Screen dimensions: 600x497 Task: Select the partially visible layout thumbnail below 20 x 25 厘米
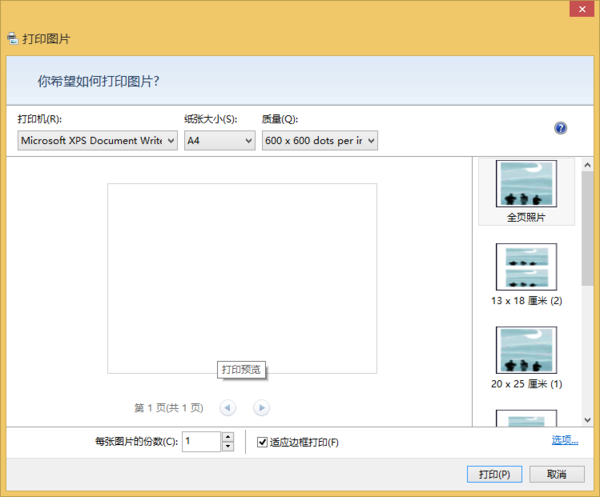click(x=526, y=418)
